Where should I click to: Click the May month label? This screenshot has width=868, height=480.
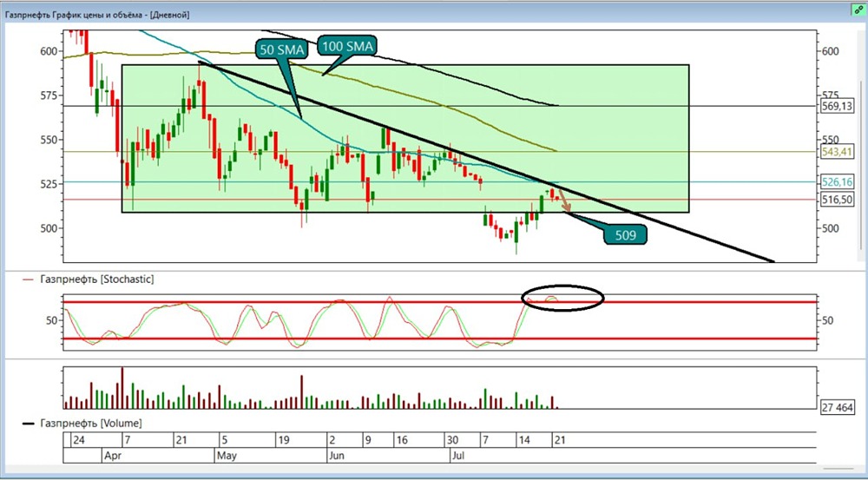click(227, 457)
